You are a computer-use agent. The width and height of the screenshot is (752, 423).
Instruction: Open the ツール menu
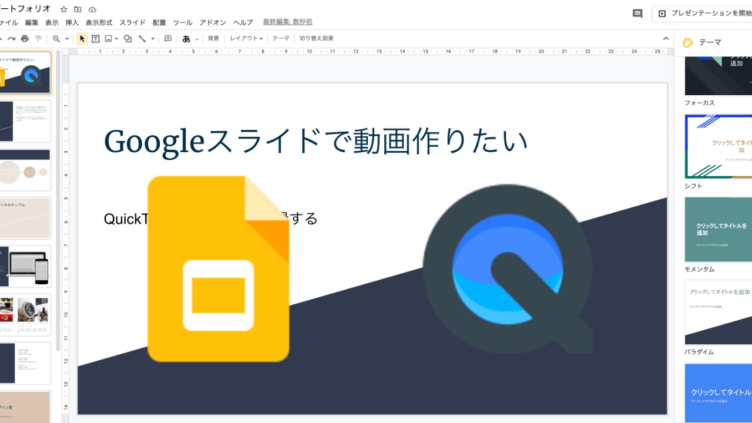(183, 23)
